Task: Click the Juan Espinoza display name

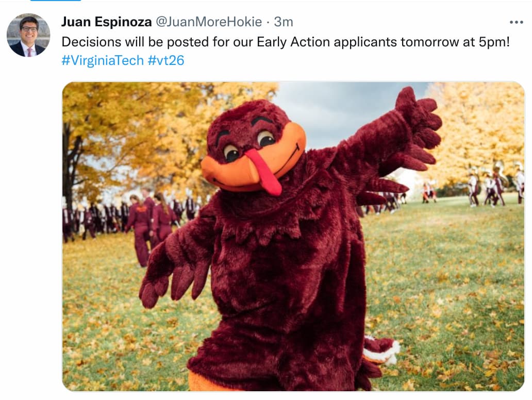Action: tap(106, 22)
